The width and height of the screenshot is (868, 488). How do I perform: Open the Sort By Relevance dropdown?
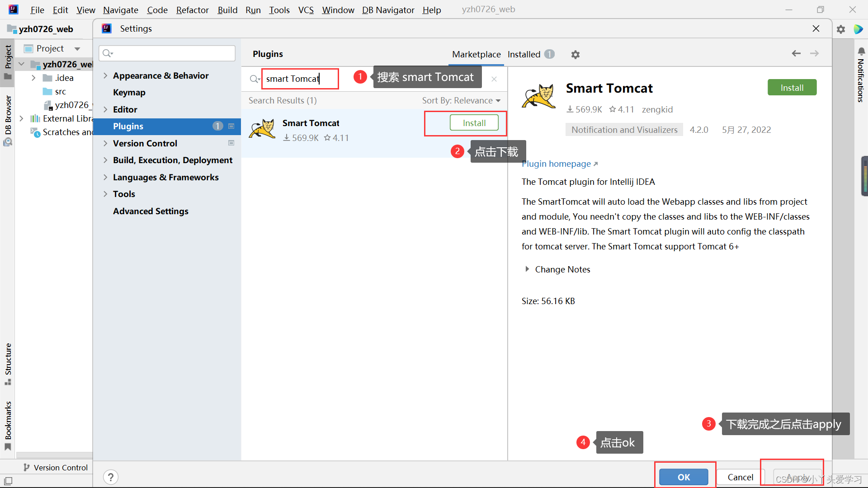[461, 100]
